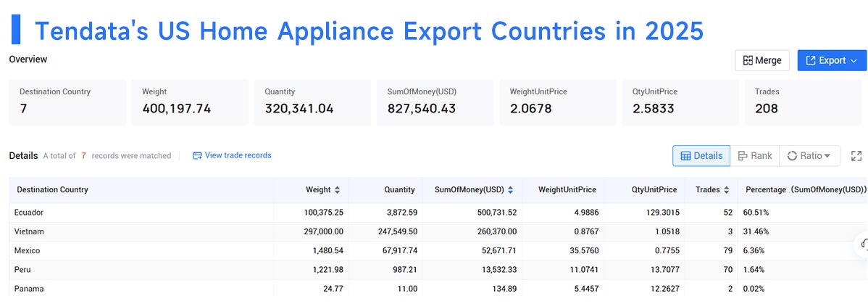Click Peru's SumOfMoney value 13,532.33
Screen dimensions: 868x304
coord(497,270)
